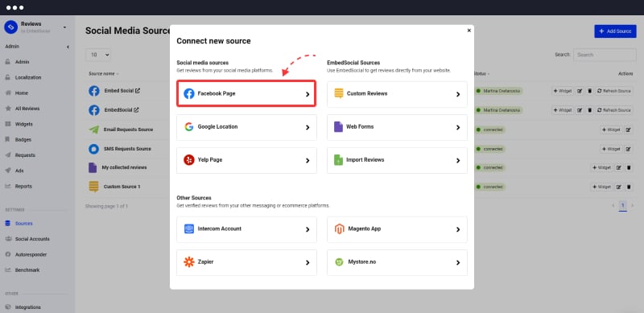Click Add Source button on sources page

615,31
